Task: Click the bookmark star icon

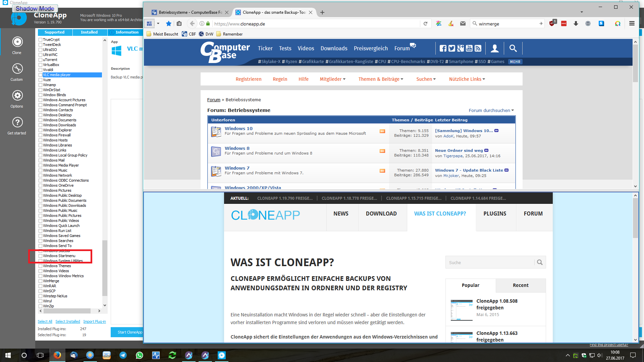Action: (x=169, y=24)
